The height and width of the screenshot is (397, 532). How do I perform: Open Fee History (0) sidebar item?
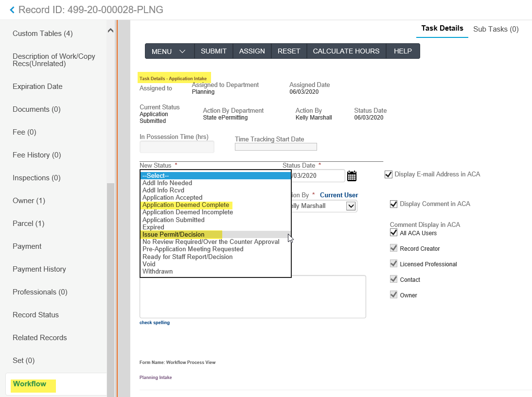[x=36, y=155]
